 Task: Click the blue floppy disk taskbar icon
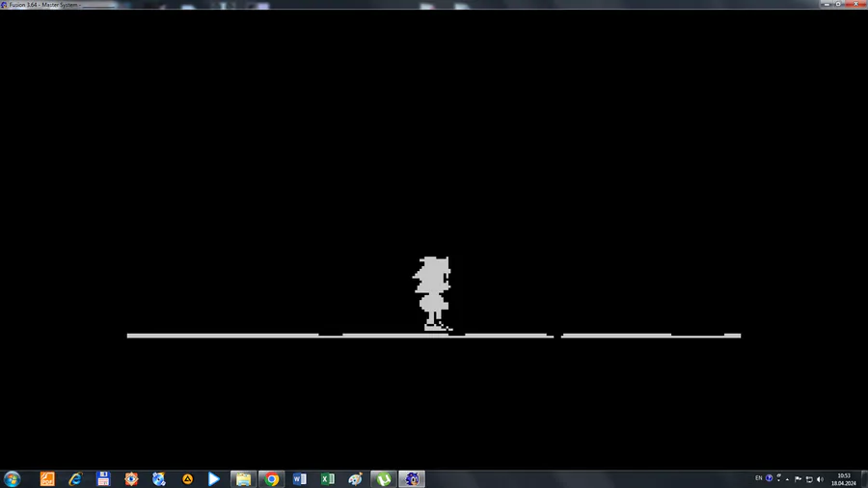pos(103,478)
